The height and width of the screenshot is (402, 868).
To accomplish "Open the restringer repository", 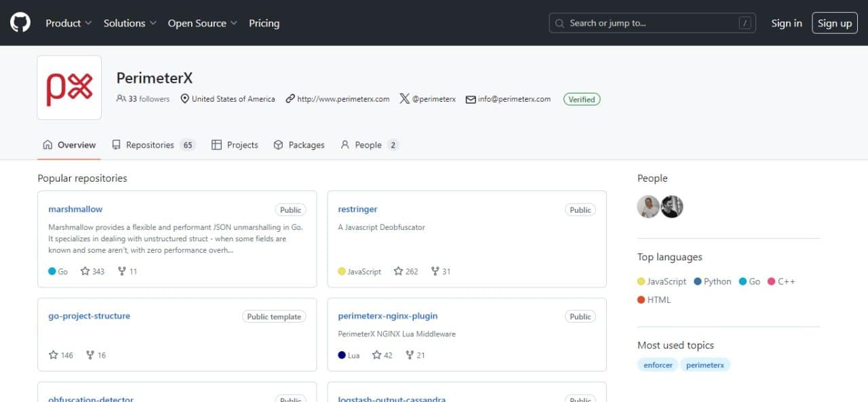I will [357, 209].
